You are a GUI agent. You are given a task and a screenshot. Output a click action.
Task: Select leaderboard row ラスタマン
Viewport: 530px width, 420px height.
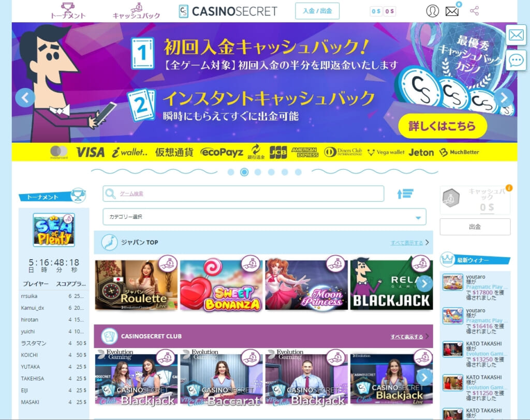pos(53,343)
